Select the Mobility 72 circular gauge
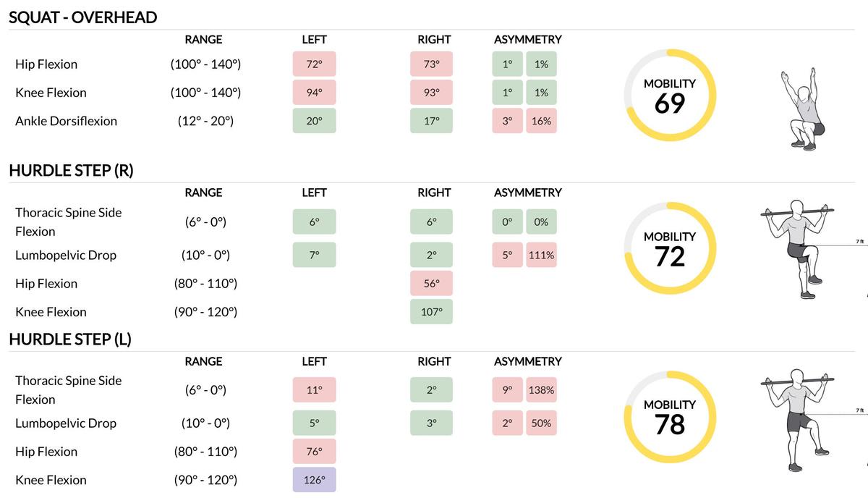Viewport: 868px width, 498px height. click(x=670, y=249)
